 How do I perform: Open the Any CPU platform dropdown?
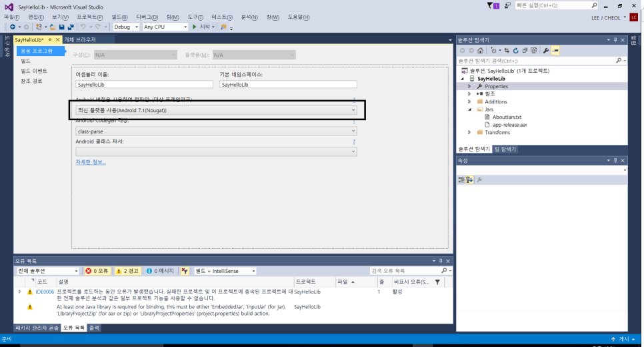(165, 27)
